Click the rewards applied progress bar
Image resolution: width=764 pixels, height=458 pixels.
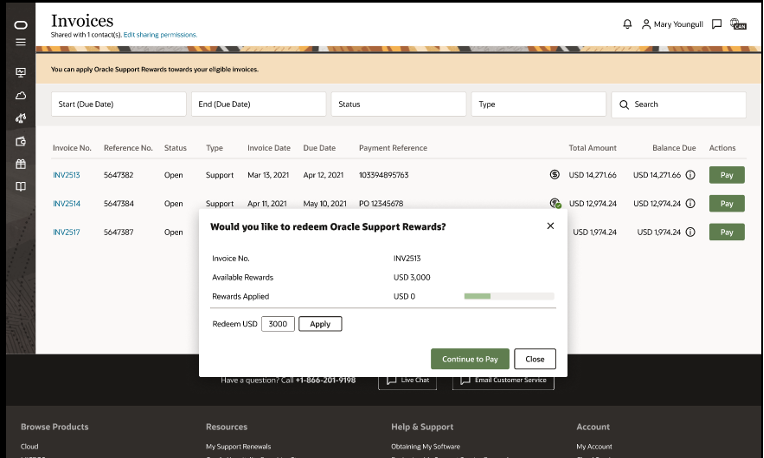pyautogui.click(x=509, y=296)
